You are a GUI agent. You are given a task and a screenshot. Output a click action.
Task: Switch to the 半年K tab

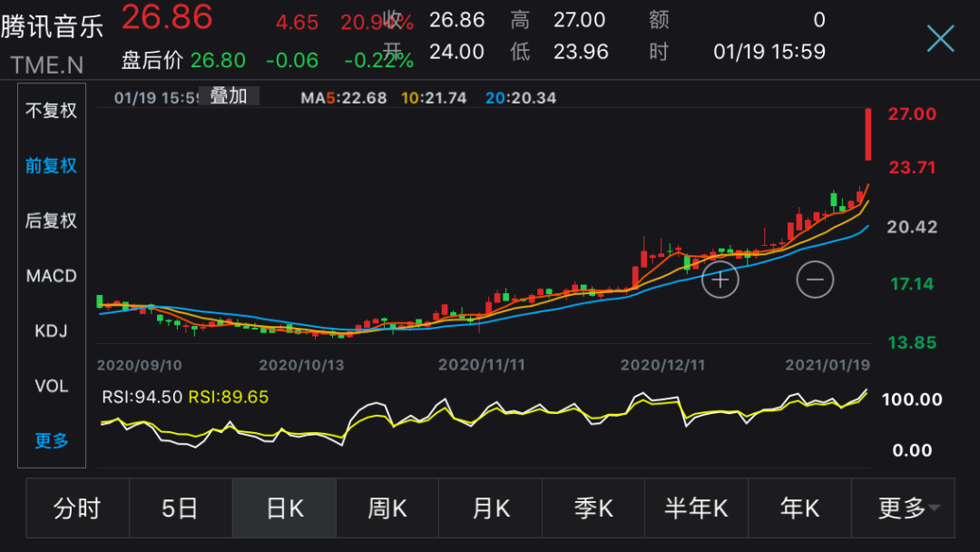click(696, 508)
